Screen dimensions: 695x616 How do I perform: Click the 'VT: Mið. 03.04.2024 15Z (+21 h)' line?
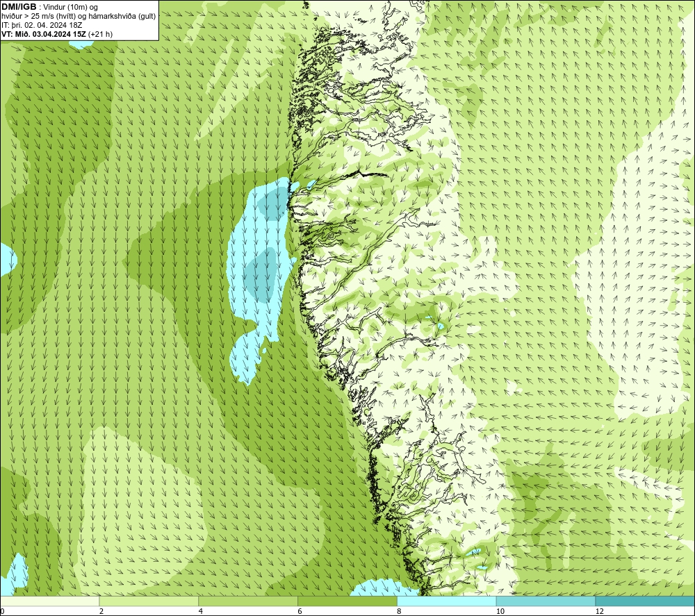[57, 33]
